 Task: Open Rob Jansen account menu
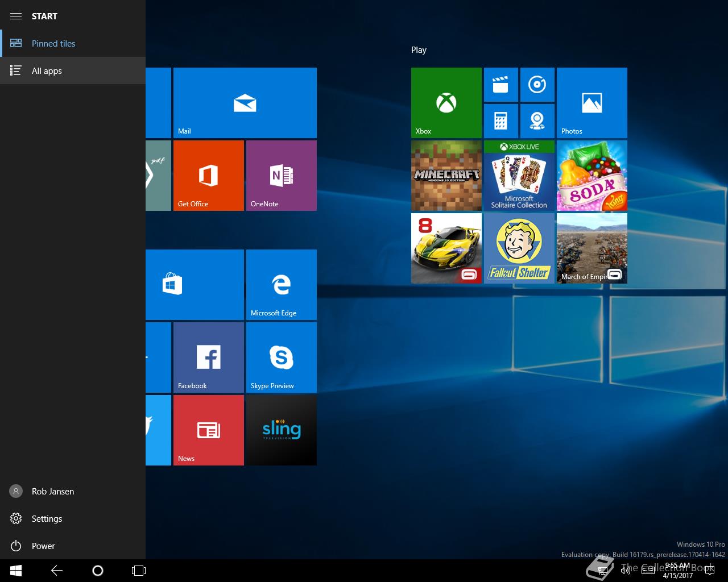tap(52, 492)
